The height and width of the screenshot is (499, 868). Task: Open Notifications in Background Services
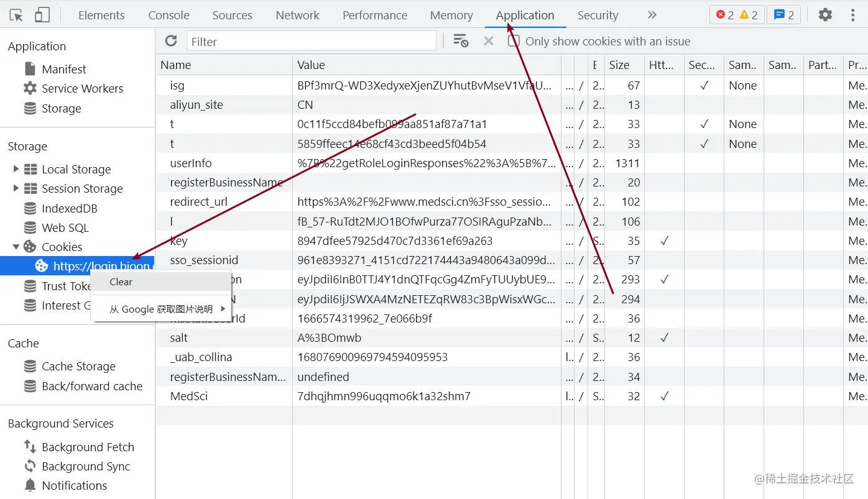(74, 485)
